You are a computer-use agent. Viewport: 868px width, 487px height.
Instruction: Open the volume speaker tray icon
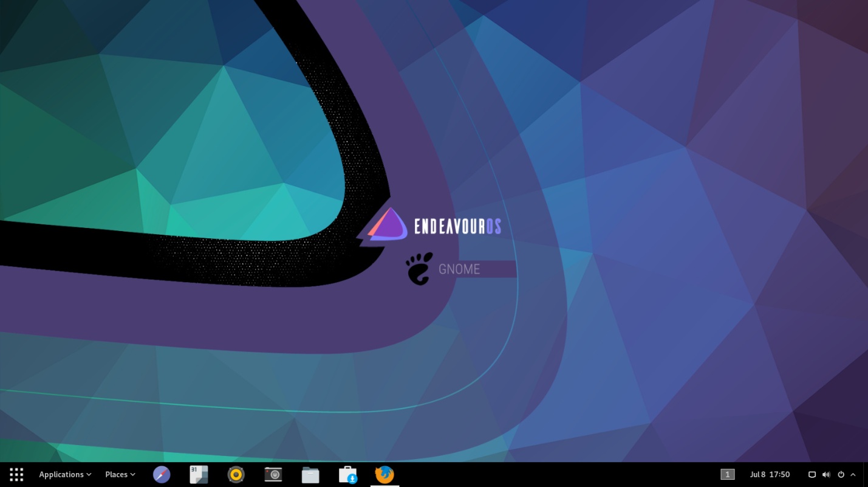826,474
